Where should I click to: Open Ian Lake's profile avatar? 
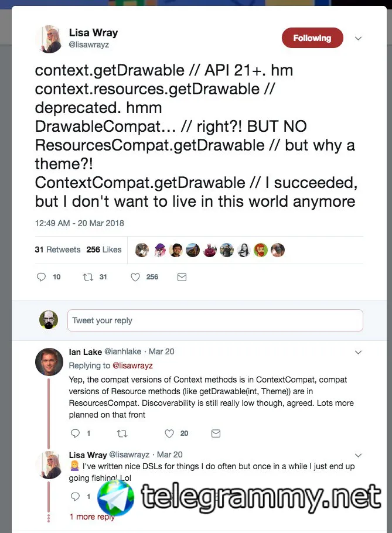coord(49,362)
